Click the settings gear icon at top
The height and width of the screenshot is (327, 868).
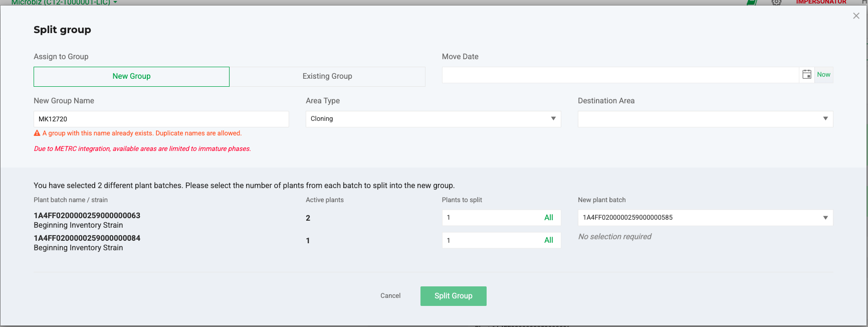[x=776, y=3]
